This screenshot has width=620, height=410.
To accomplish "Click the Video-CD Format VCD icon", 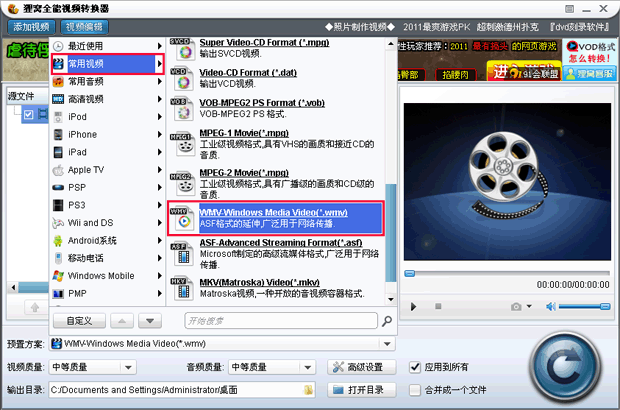I will (183, 79).
